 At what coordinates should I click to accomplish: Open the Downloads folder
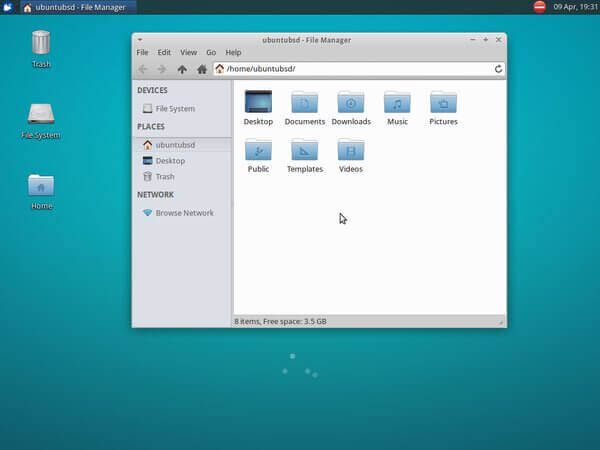click(x=351, y=103)
